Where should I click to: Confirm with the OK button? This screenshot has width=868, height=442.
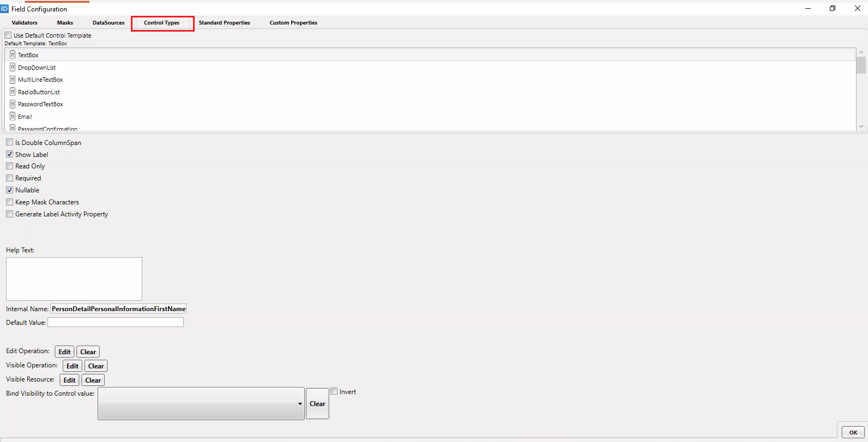click(x=853, y=432)
